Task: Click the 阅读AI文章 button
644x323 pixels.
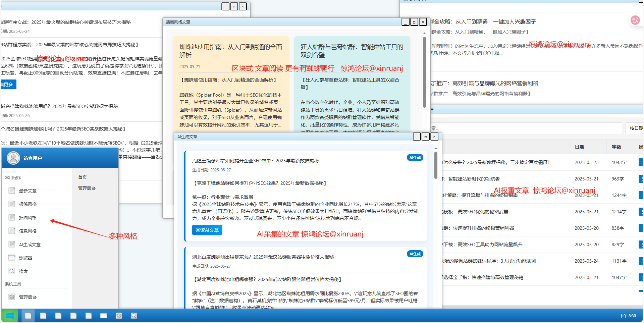Action: pos(207,230)
